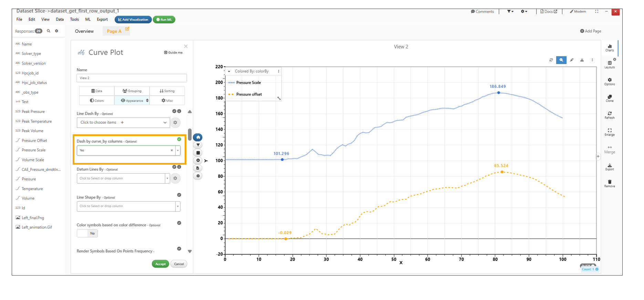Toggle the Line Shape By checkmark

(x=179, y=195)
